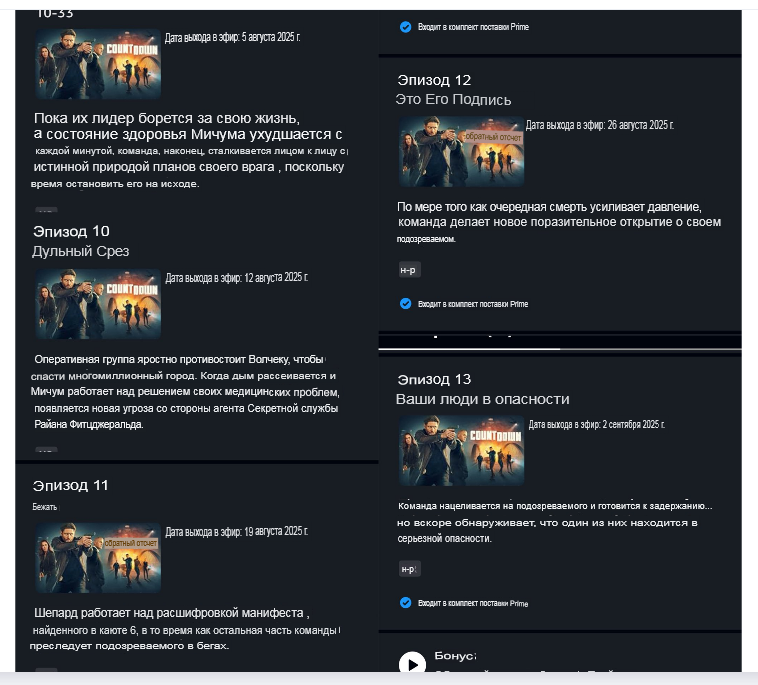Open title 'Это Его Подпись'
This screenshot has width=758, height=685.
click(x=453, y=100)
